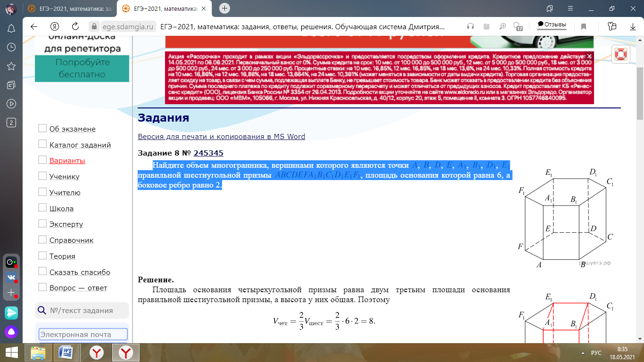Viewport: 644px width, 362px height.
Task: Open the Каталог заданий link
Action: (x=80, y=145)
